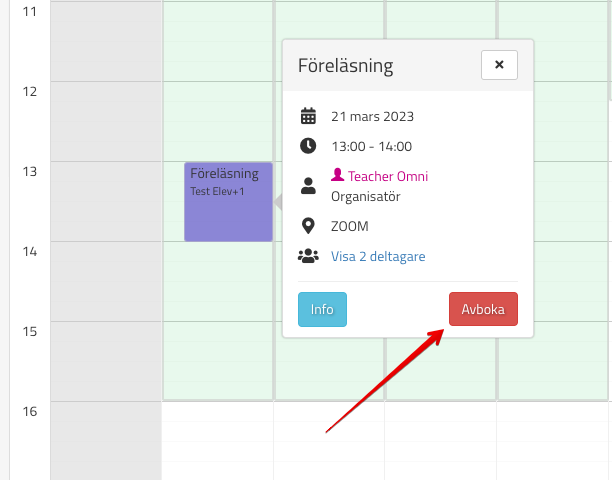The width and height of the screenshot is (612, 480).
Task: Click the date text "21 mars 2023"
Action: 372,116
